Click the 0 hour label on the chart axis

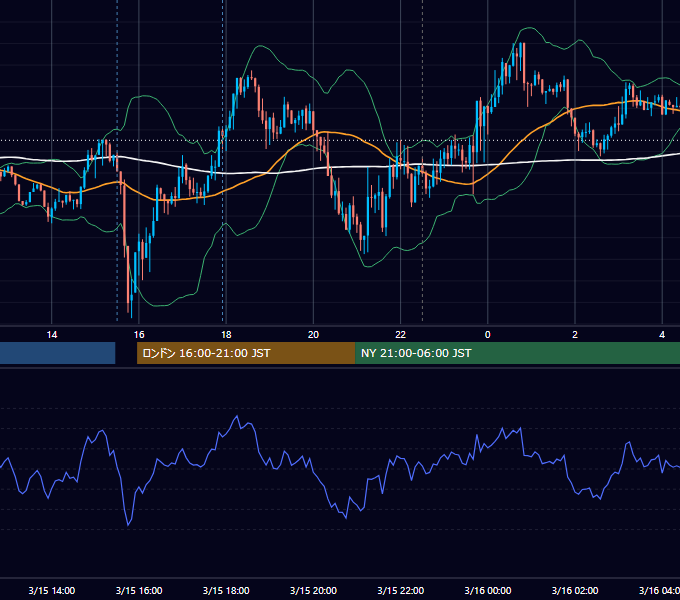click(x=487, y=335)
